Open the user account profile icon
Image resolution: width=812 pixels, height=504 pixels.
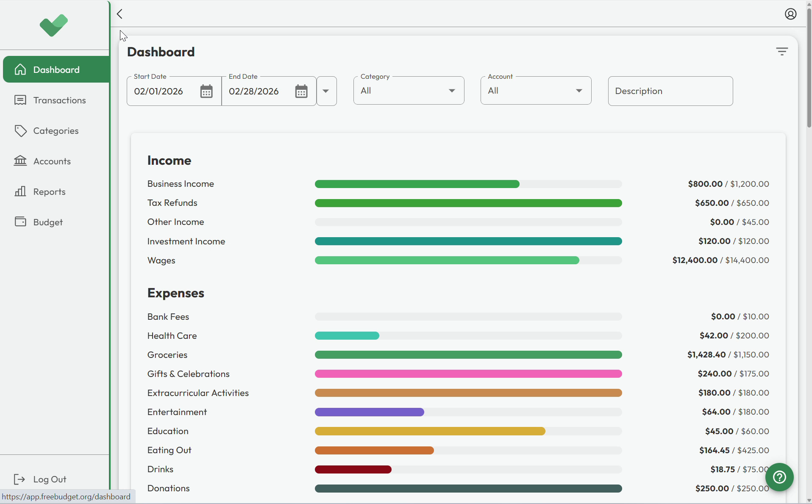[x=791, y=14]
